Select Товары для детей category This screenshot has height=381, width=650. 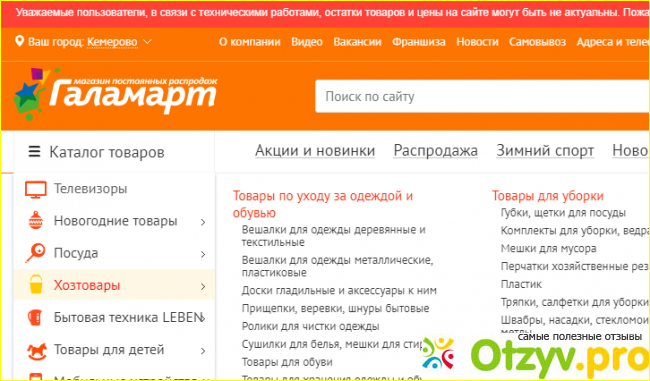point(109,350)
